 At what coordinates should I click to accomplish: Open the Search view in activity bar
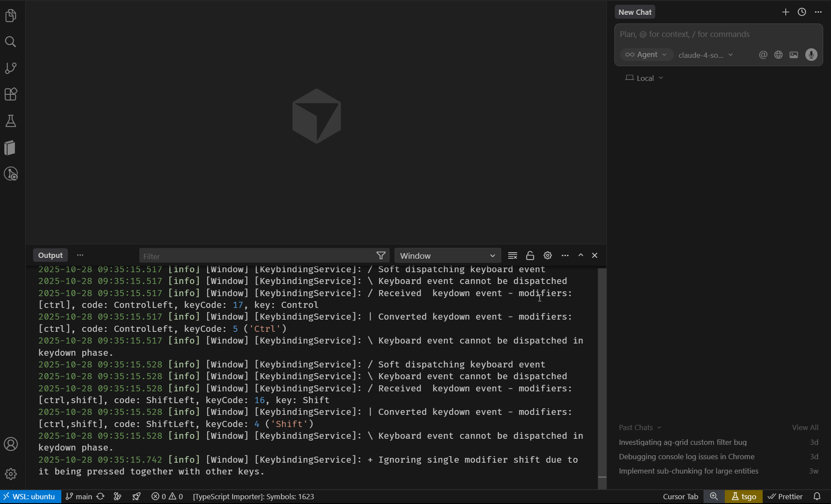pyautogui.click(x=11, y=42)
